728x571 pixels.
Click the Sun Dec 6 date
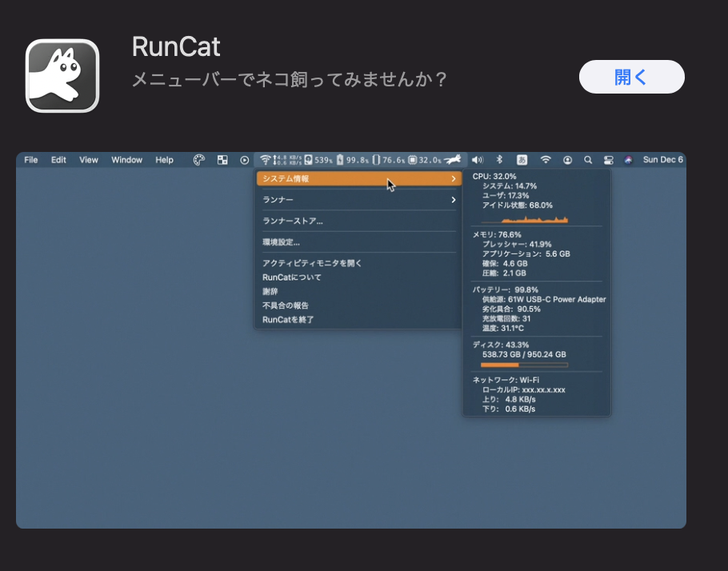point(663,160)
